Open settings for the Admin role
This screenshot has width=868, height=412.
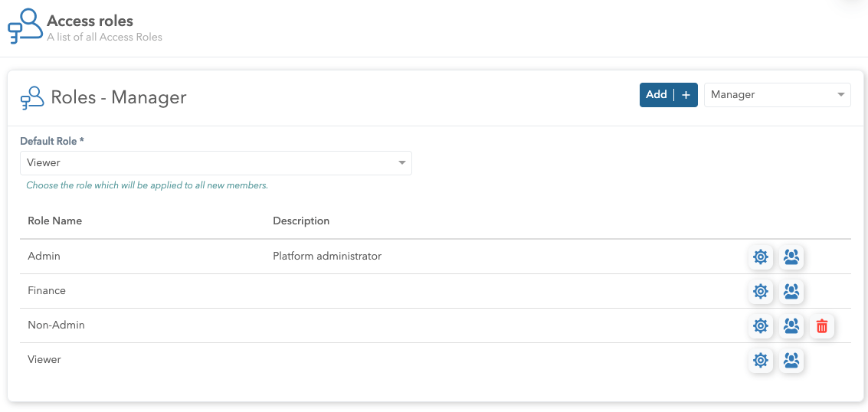760,257
